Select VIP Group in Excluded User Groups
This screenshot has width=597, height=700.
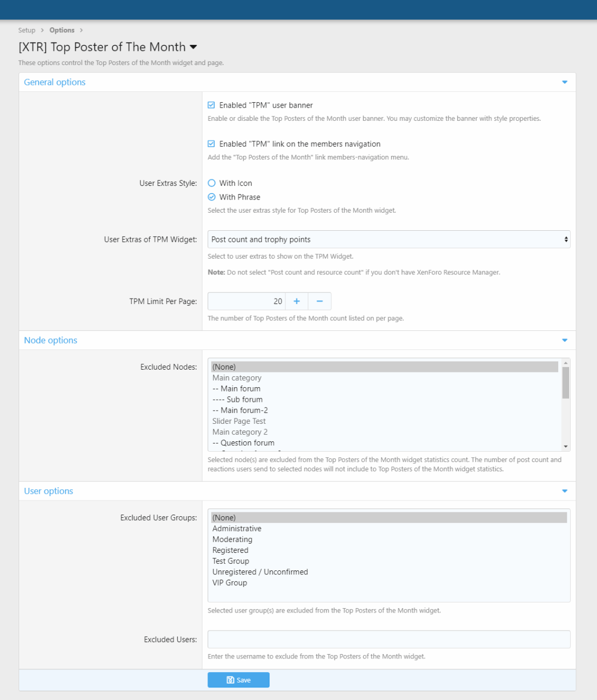tap(230, 583)
